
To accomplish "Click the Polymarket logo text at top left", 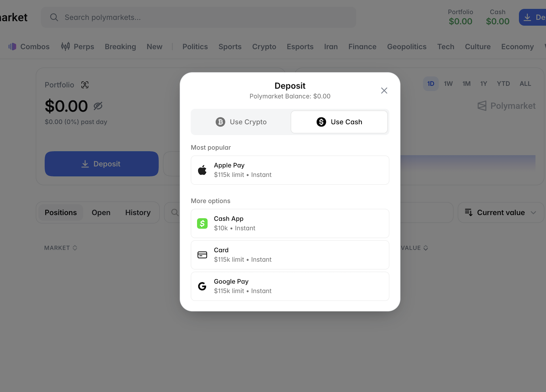I will [x=14, y=17].
